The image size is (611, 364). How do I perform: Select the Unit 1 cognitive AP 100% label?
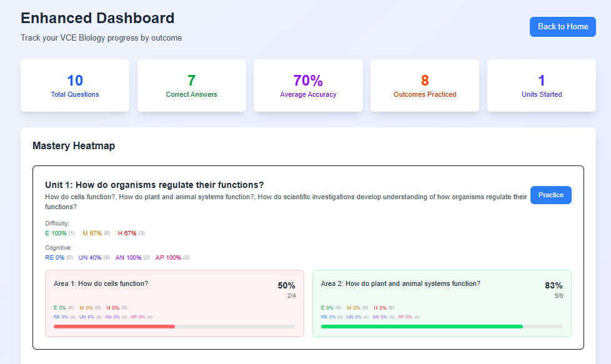(168, 257)
